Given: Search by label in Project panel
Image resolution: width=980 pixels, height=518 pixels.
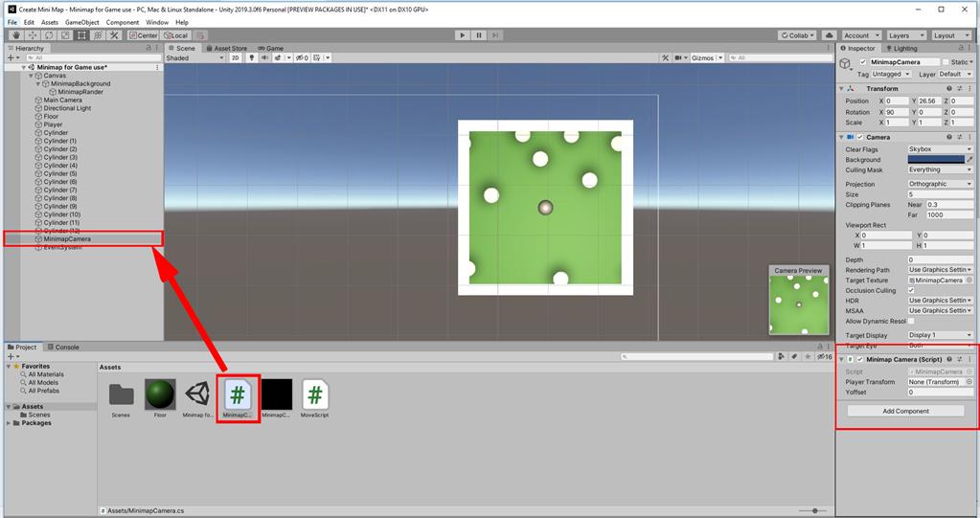Looking at the screenshot, I should coord(794,356).
